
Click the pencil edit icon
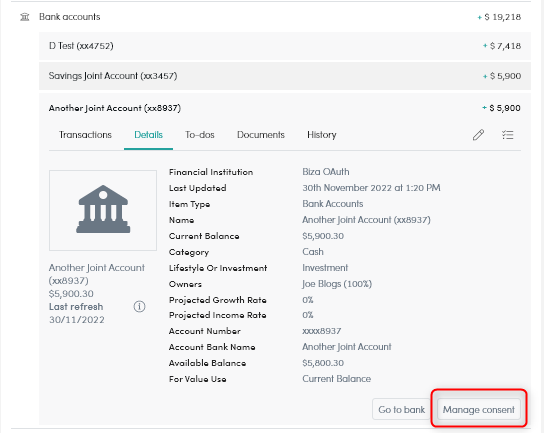point(478,135)
